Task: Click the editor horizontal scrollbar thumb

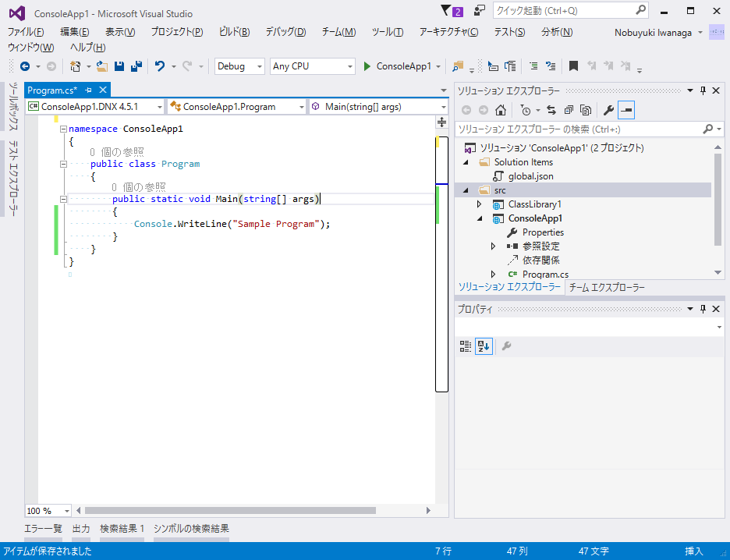Action: click(x=230, y=511)
